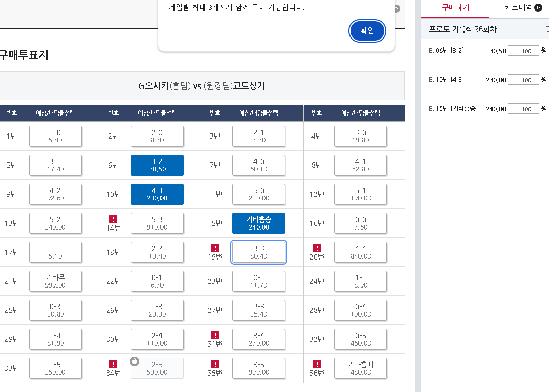Screen dimensions: 549x392
Task: Deselect the highlighted 3-2 option for 6번
Action: (x=157, y=165)
